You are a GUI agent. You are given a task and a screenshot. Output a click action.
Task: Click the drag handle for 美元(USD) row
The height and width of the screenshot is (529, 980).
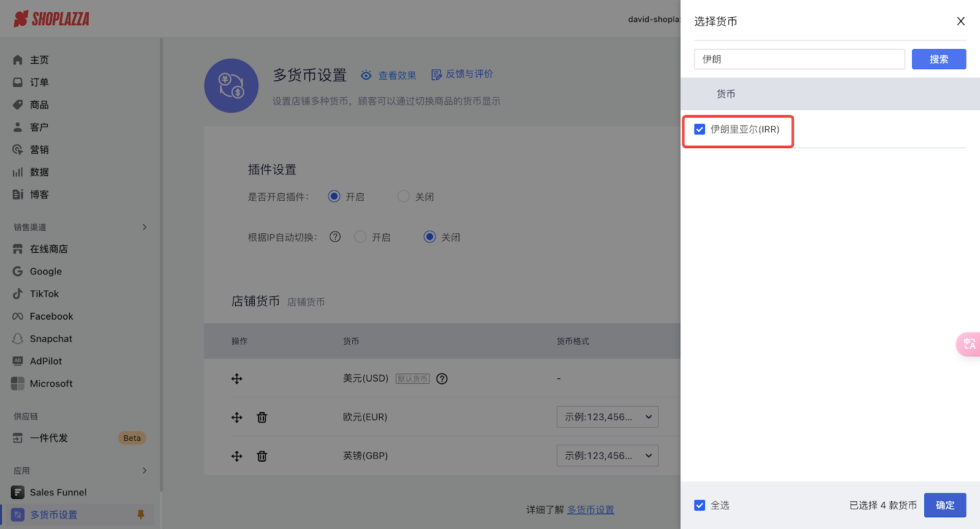pyautogui.click(x=237, y=379)
